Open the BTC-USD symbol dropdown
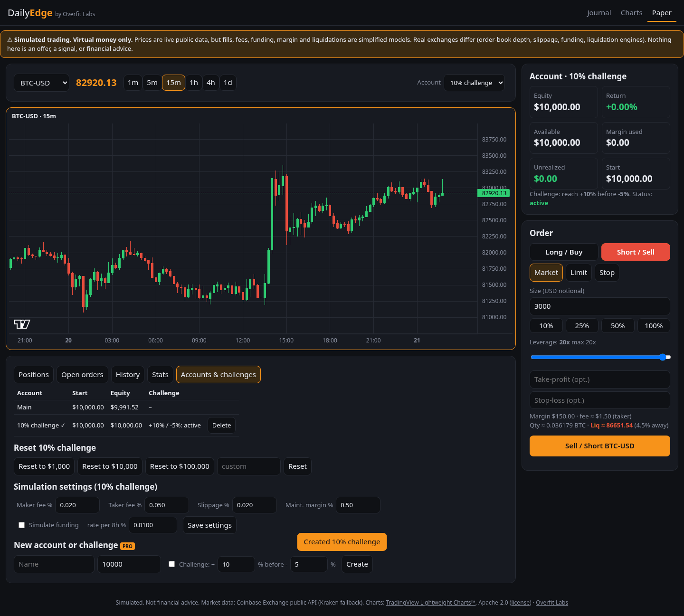The height and width of the screenshot is (616, 684). click(41, 83)
